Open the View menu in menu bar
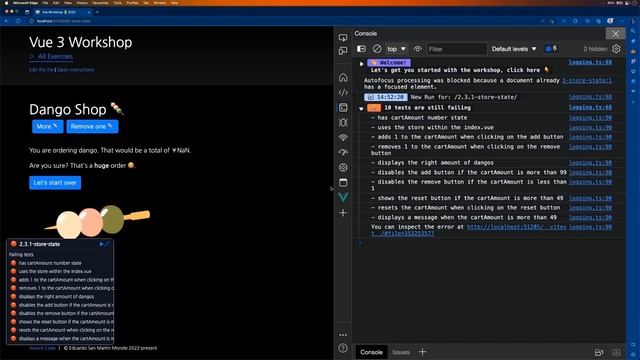The width and height of the screenshot is (640, 360). (68, 3)
